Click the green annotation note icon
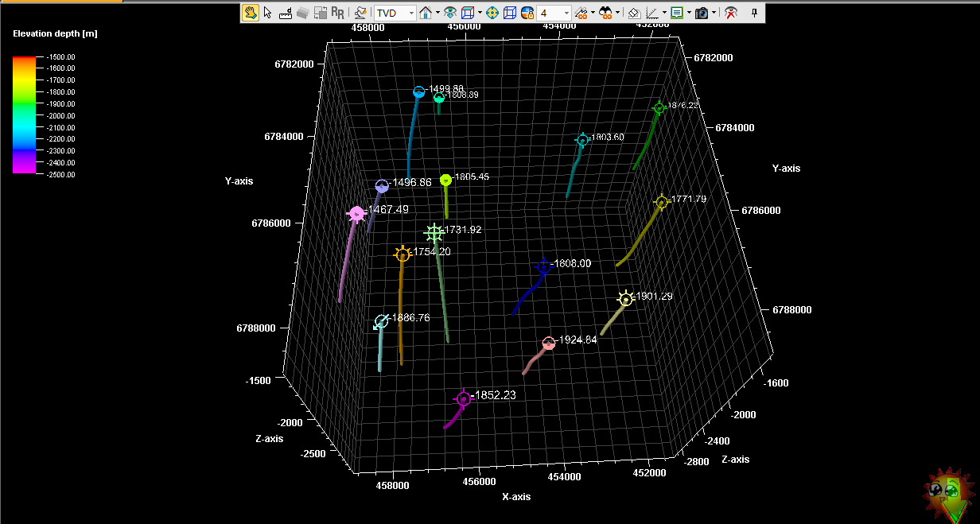980x524 pixels. pos(677,13)
